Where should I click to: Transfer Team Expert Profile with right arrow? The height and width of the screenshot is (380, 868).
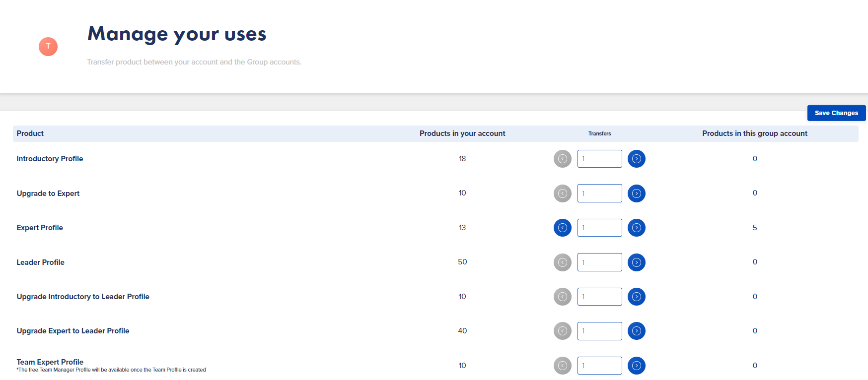637,366
